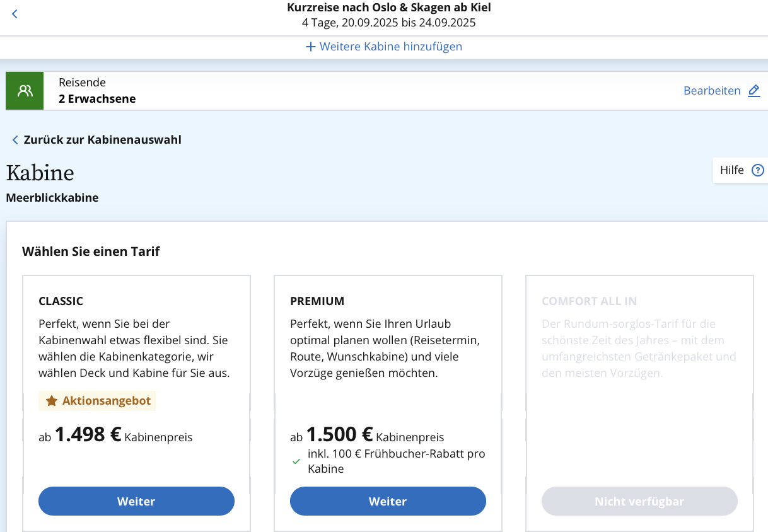Click the 2 Erwachsene travelers summary
The image size is (768, 532).
(x=97, y=99)
